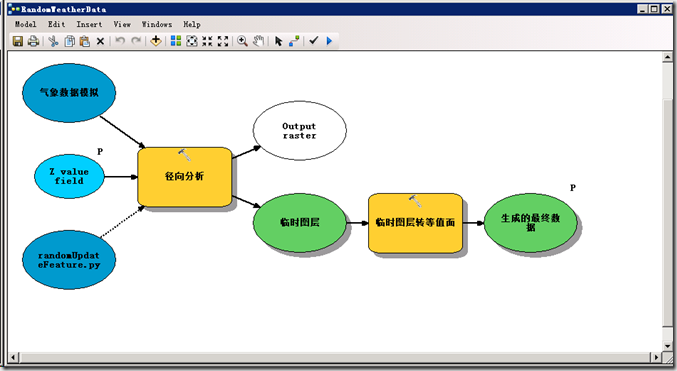
Task: Click the P label beside 生成的最终数据
Action: point(573,187)
